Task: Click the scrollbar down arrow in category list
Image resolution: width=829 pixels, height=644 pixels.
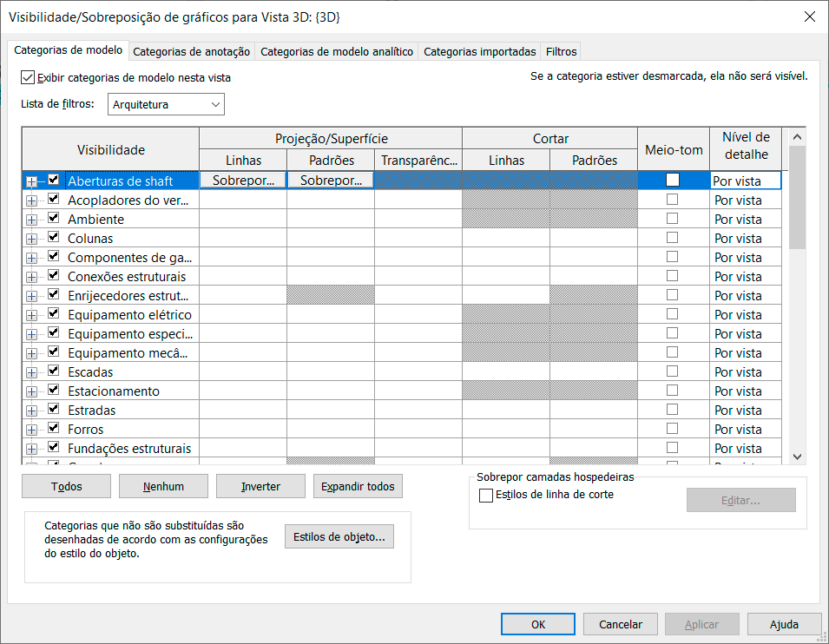Action: pos(797,457)
